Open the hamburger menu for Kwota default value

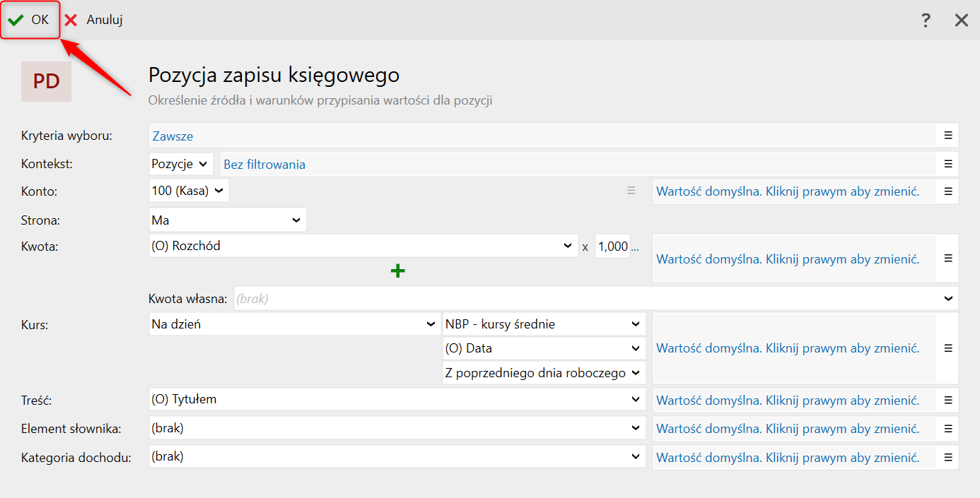948,259
